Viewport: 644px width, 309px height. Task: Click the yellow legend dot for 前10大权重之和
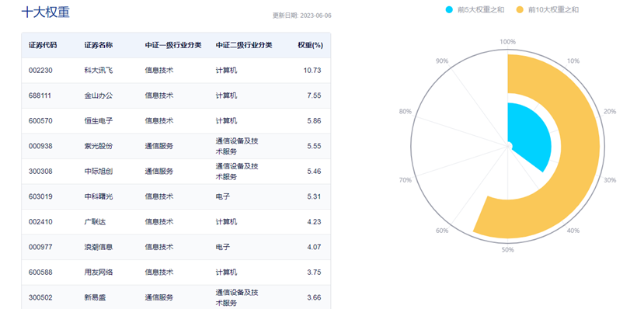click(x=520, y=10)
